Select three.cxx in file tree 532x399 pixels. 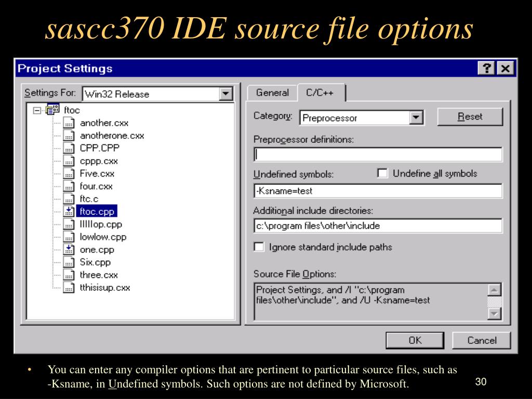pos(99,275)
